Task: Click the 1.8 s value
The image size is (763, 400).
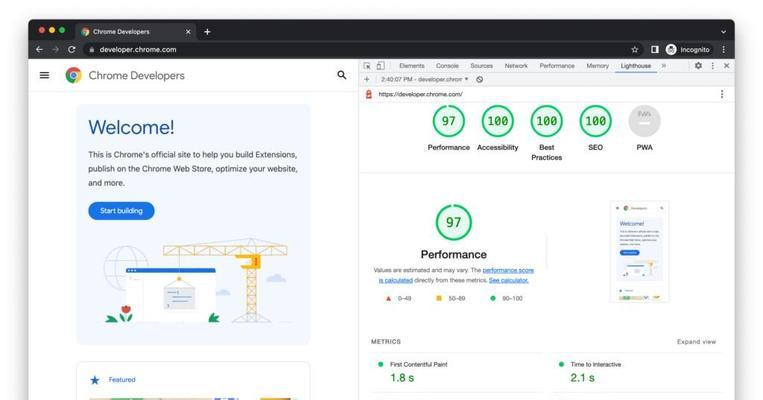Action: tap(402, 378)
